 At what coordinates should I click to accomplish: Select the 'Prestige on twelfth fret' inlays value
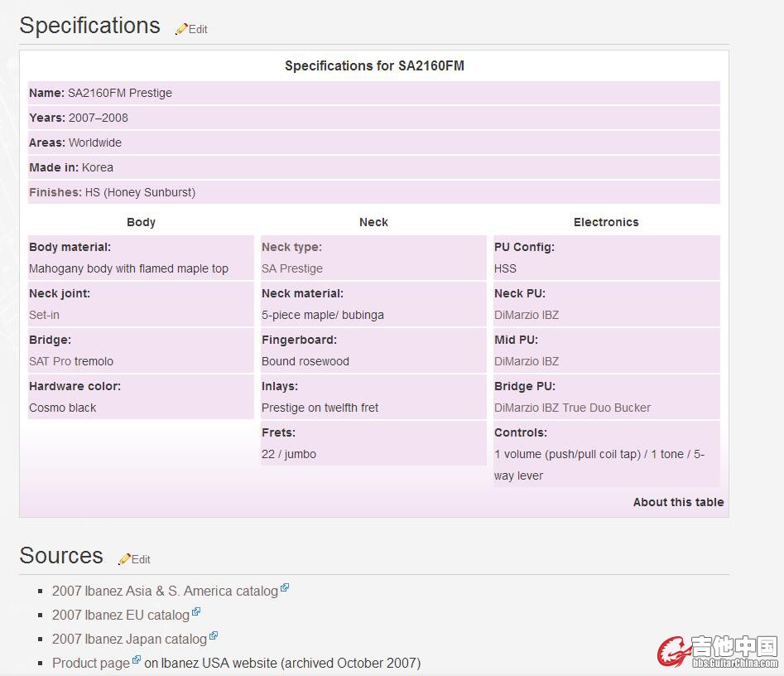[x=320, y=408]
